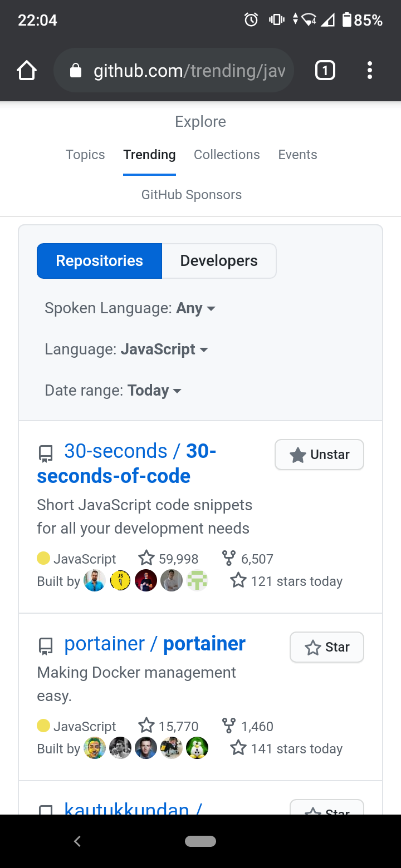Click the fork icon showing 6,507 forks

pyautogui.click(x=228, y=558)
